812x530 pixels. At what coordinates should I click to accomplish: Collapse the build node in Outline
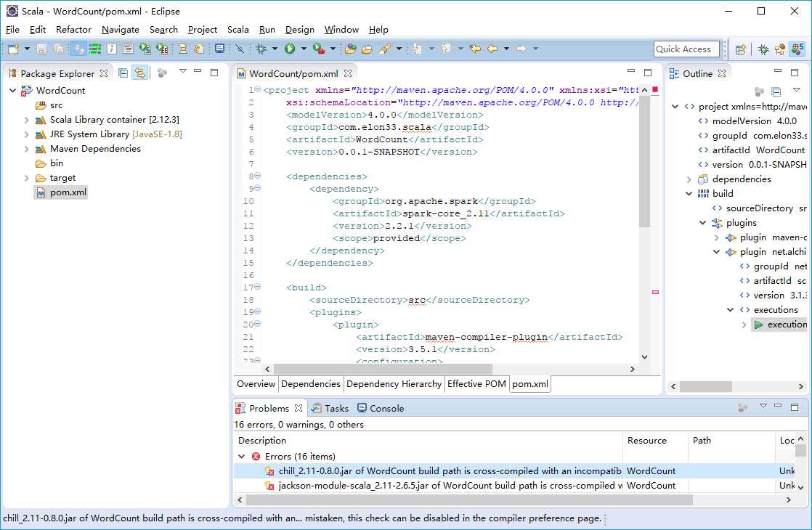coord(689,194)
